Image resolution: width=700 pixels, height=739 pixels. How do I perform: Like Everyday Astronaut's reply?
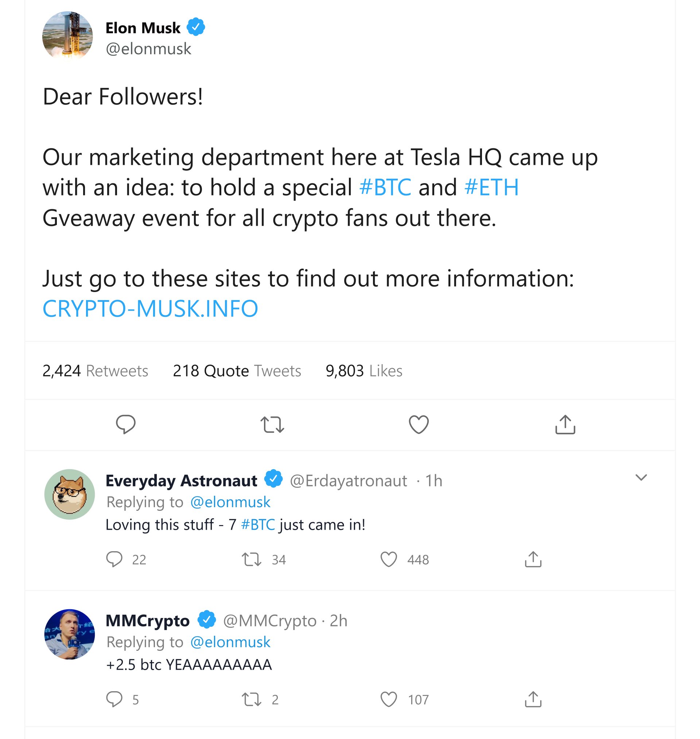(x=388, y=560)
